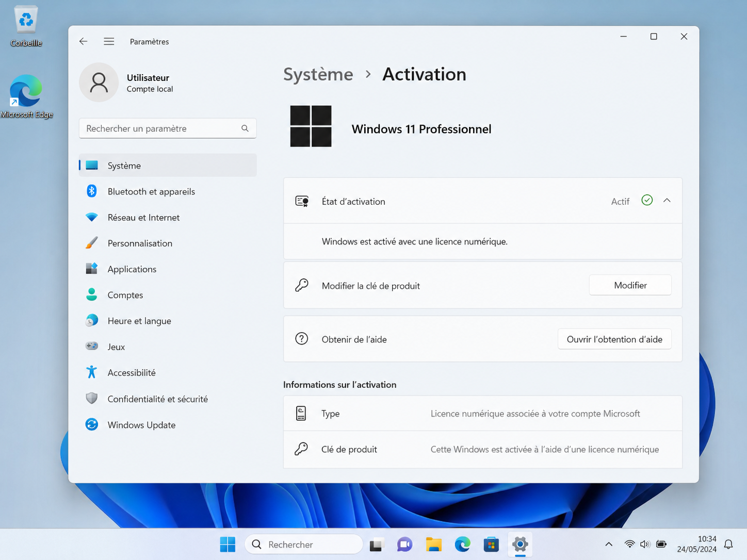The width and height of the screenshot is (747, 560).
Task: Click the Type row document icon
Action: (301, 413)
